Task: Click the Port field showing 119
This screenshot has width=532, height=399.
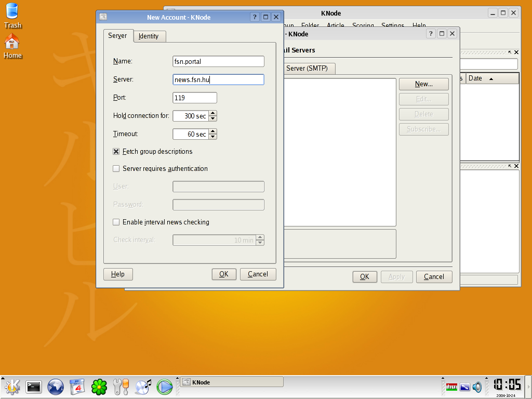Action: click(195, 98)
